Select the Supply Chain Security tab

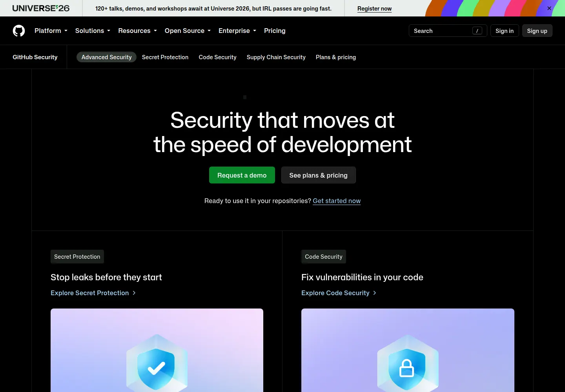click(276, 57)
